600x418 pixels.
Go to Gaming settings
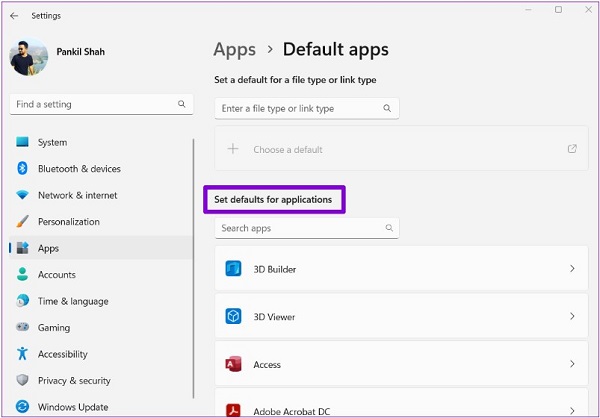(x=101, y=328)
